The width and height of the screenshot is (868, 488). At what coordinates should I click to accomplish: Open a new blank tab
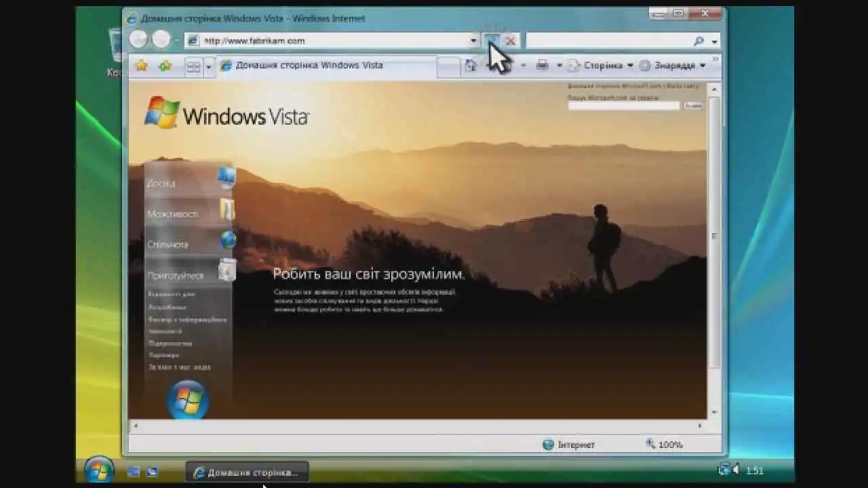click(448, 67)
